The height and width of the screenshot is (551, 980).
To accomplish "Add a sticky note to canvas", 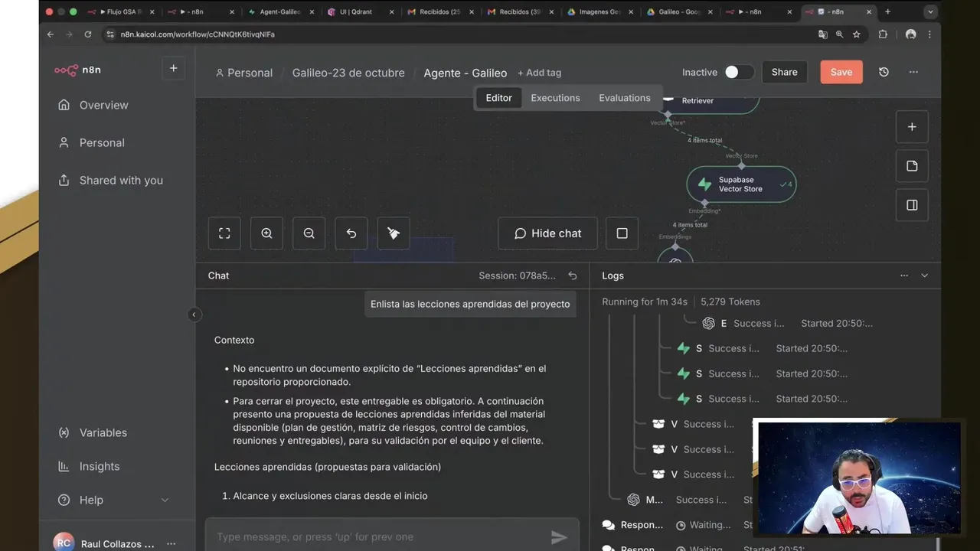I will [x=912, y=166].
